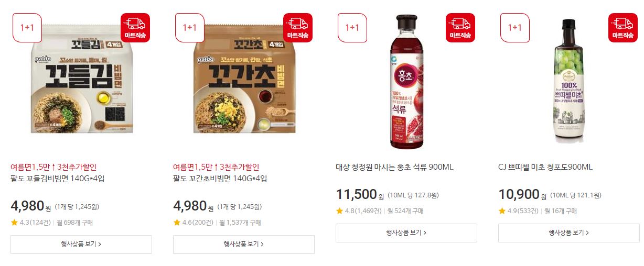The image size is (644, 266).
Task: Click the 1+1 badge on 꼬들김 비빔면
Action: [27, 28]
